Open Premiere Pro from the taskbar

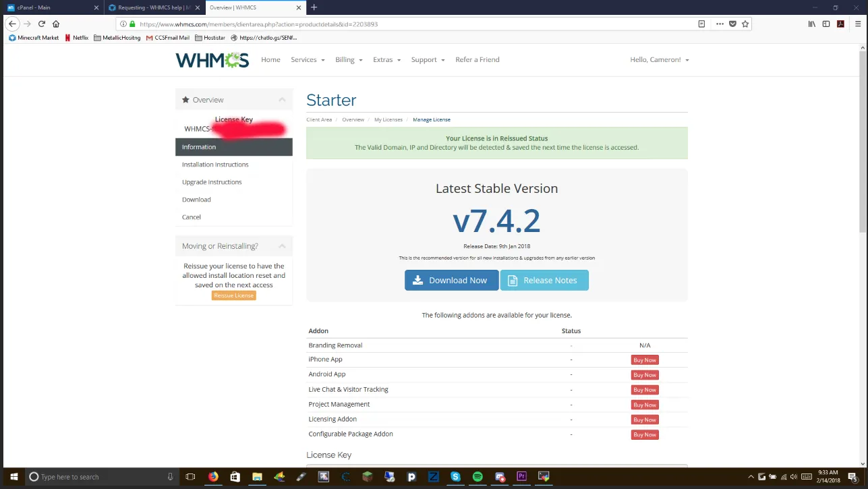click(521, 477)
